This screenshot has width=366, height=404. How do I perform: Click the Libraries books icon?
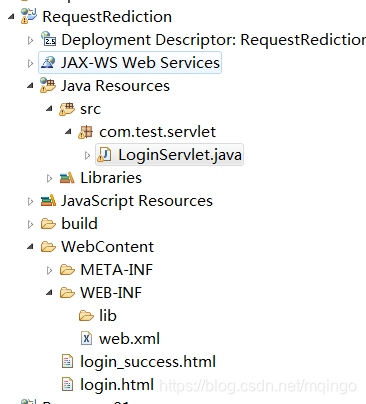pyautogui.click(x=67, y=178)
